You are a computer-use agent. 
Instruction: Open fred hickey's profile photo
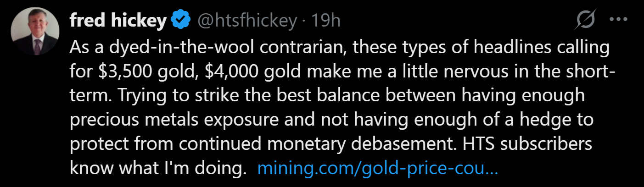coord(35,33)
